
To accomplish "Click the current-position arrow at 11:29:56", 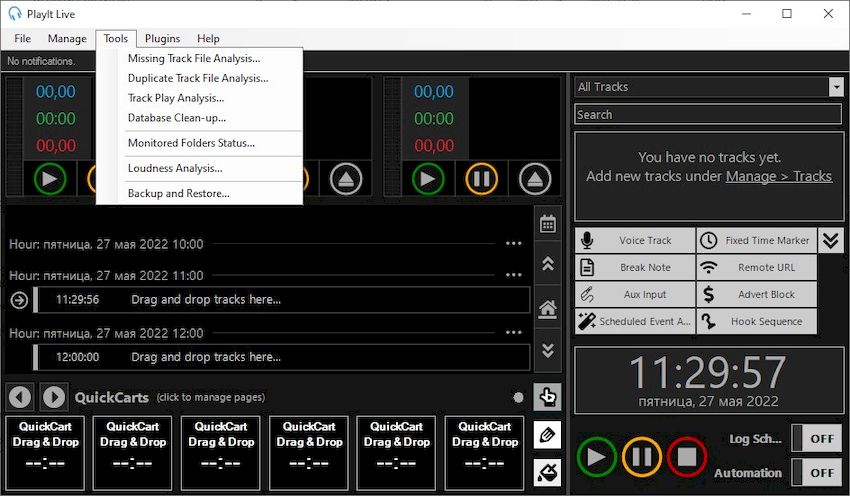I will click(x=20, y=300).
